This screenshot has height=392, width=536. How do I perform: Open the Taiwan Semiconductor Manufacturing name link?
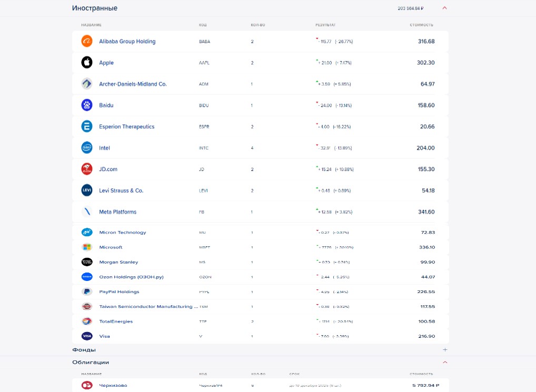pyautogui.click(x=148, y=307)
